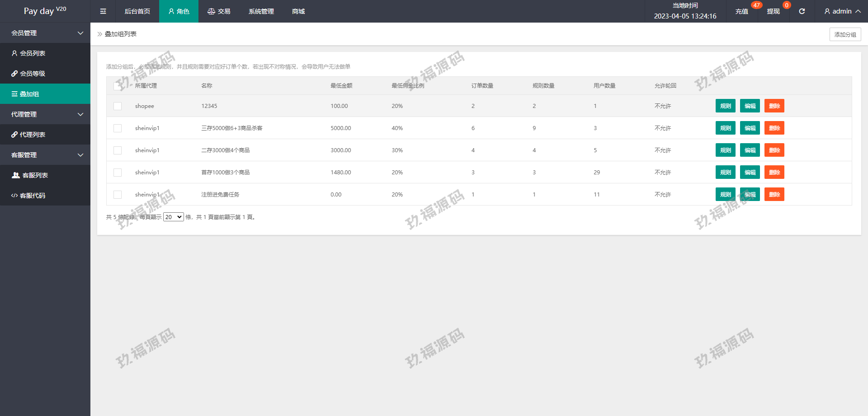Click the 添加分组 button
Viewport: 868px width, 416px height.
(844, 34)
